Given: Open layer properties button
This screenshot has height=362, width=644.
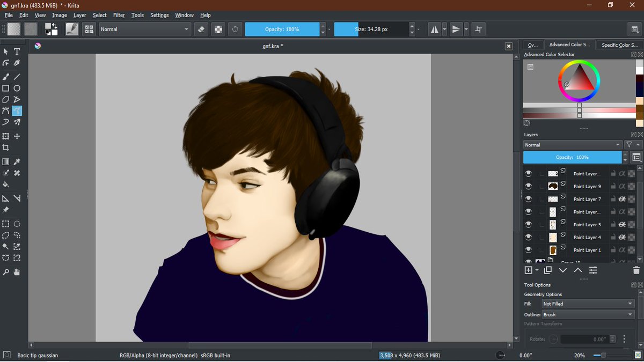Looking at the screenshot, I should (x=593, y=270).
